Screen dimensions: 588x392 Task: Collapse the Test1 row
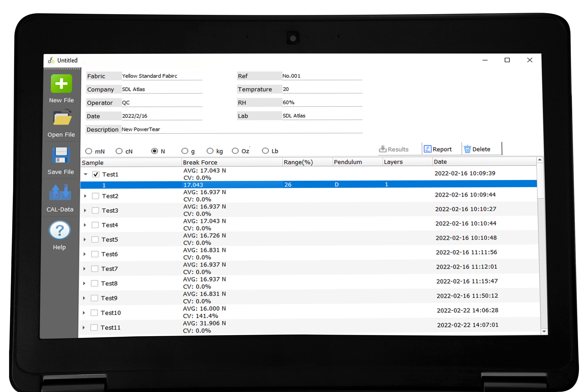click(86, 174)
